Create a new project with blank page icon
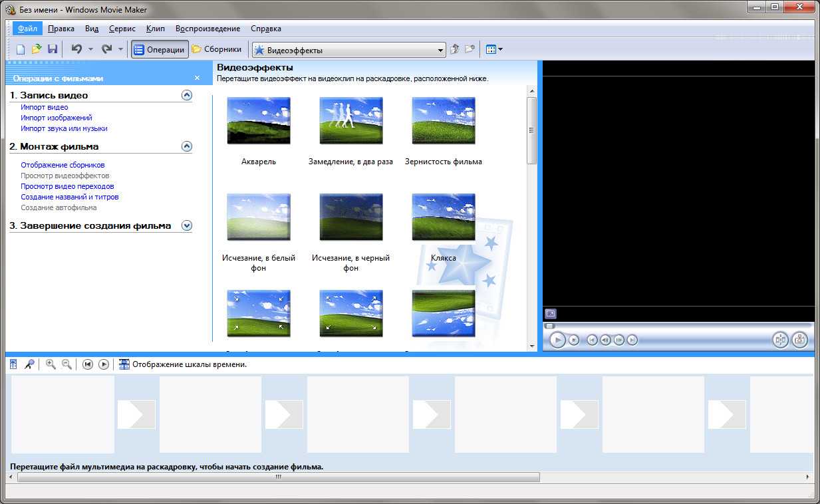Viewport: 820px width, 504px height. 21,49
